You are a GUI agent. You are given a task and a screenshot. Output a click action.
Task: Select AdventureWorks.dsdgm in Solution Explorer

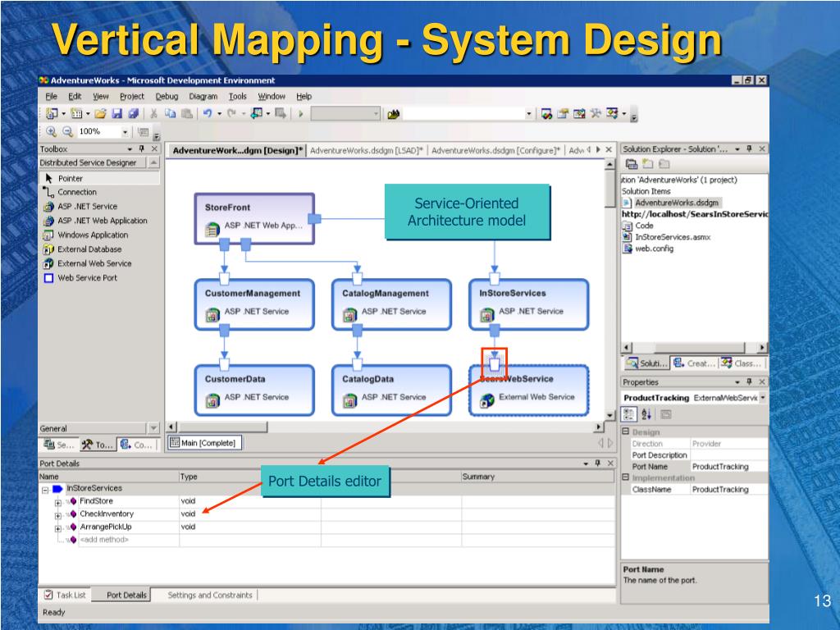(677, 203)
